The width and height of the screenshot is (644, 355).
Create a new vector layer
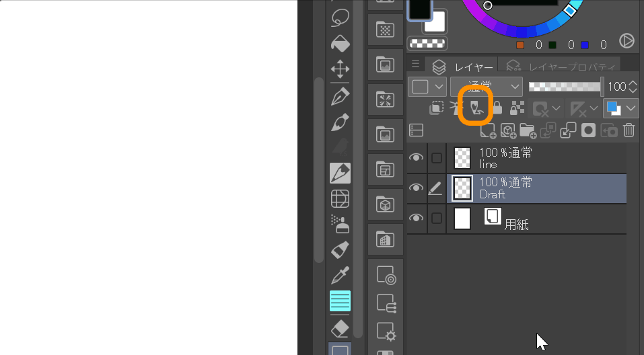point(508,130)
